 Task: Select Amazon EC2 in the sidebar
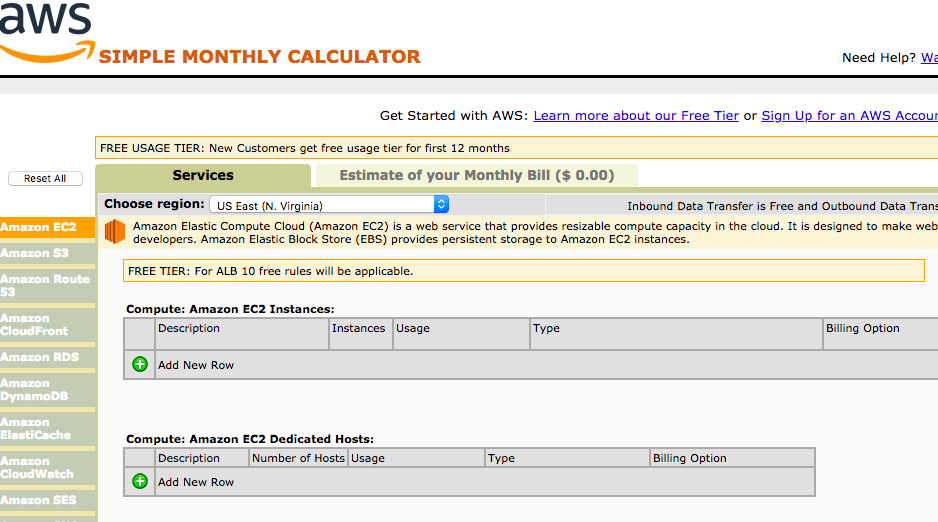point(47,227)
